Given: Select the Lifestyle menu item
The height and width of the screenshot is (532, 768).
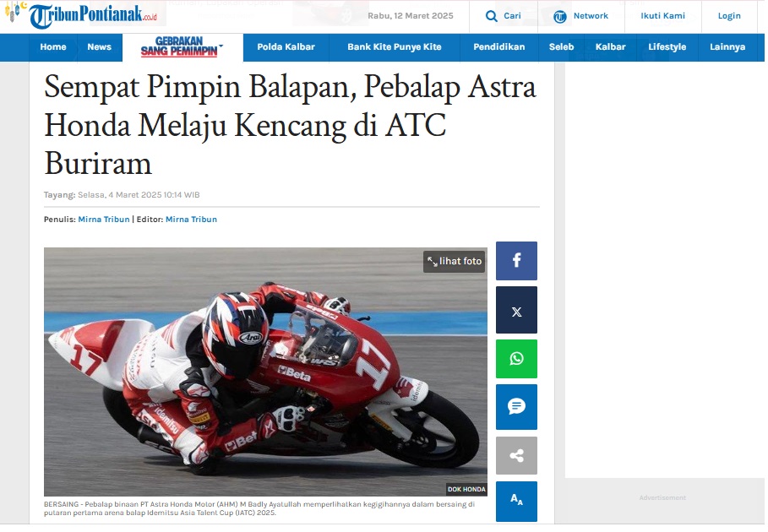Looking at the screenshot, I should pyautogui.click(x=667, y=47).
